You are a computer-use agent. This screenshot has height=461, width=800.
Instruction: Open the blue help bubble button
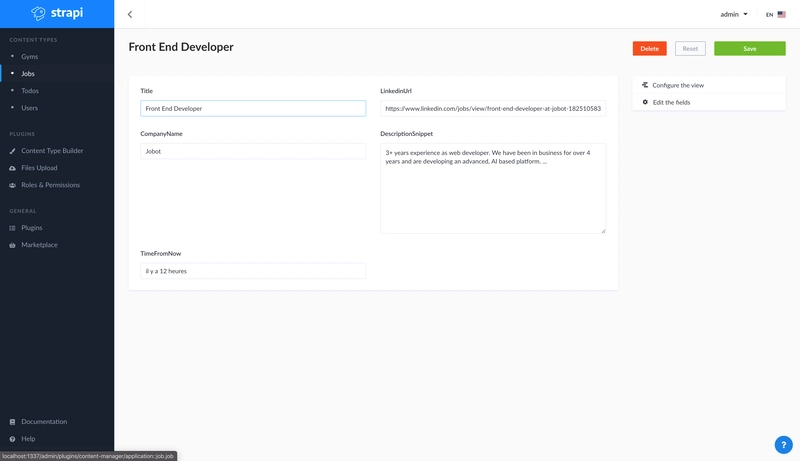pos(784,445)
